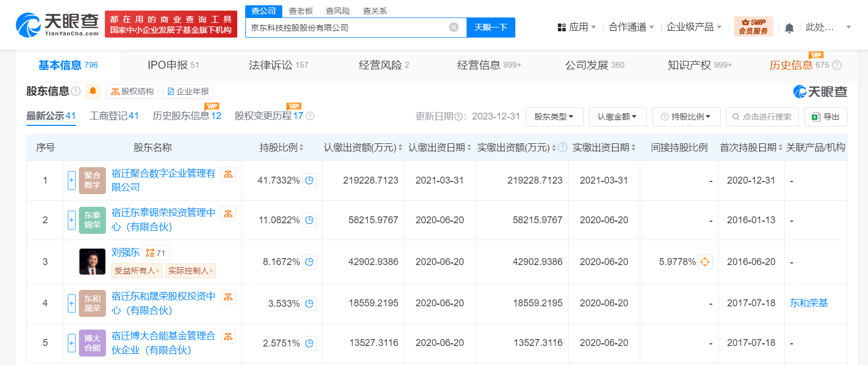The width and height of the screenshot is (868, 365).
Task: Open the equity chart icon for 宿迁聚合数字企业管理有限公司
Action: 228,174
